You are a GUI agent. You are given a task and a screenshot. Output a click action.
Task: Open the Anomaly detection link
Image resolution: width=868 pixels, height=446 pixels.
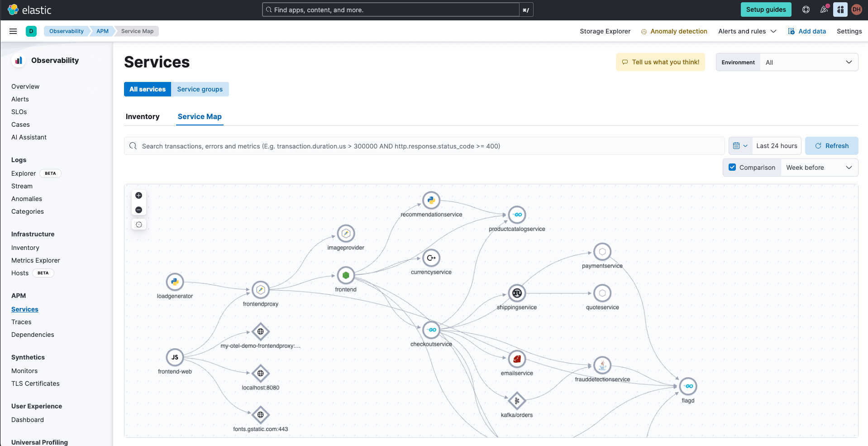(678, 31)
